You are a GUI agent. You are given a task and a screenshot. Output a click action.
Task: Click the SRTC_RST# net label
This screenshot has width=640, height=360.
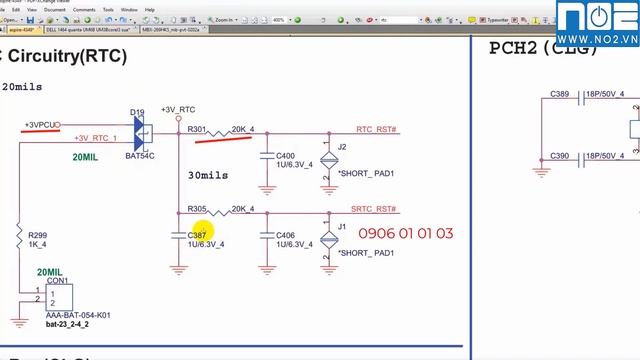click(373, 209)
